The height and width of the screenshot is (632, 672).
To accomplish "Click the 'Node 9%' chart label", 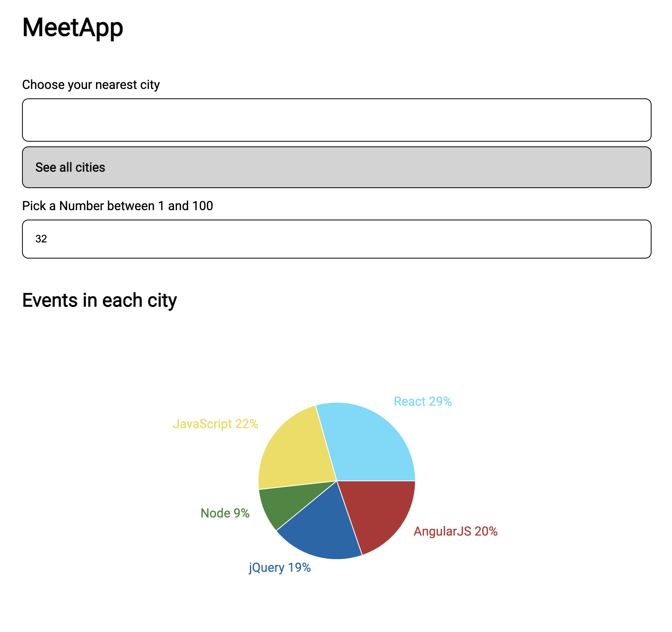I will pos(225,513).
